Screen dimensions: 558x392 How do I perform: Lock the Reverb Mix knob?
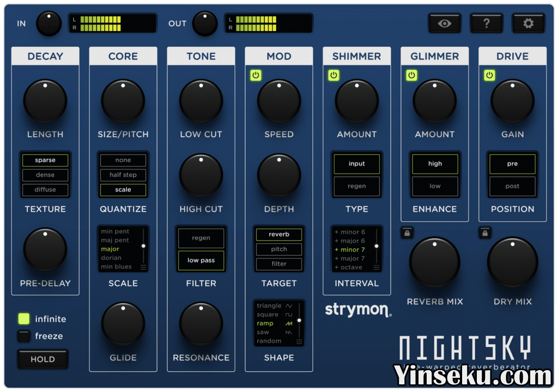click(x=407, y=233)
